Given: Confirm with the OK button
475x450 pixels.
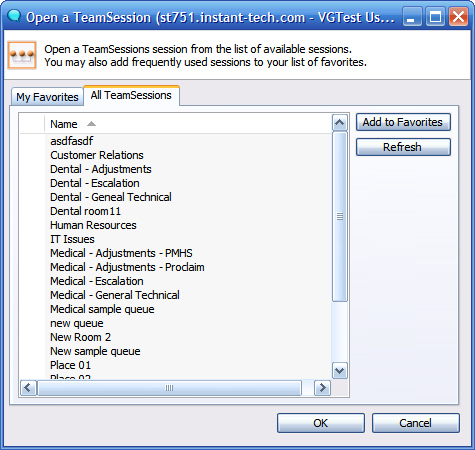Looking at the screenshot, I should 321,423.
